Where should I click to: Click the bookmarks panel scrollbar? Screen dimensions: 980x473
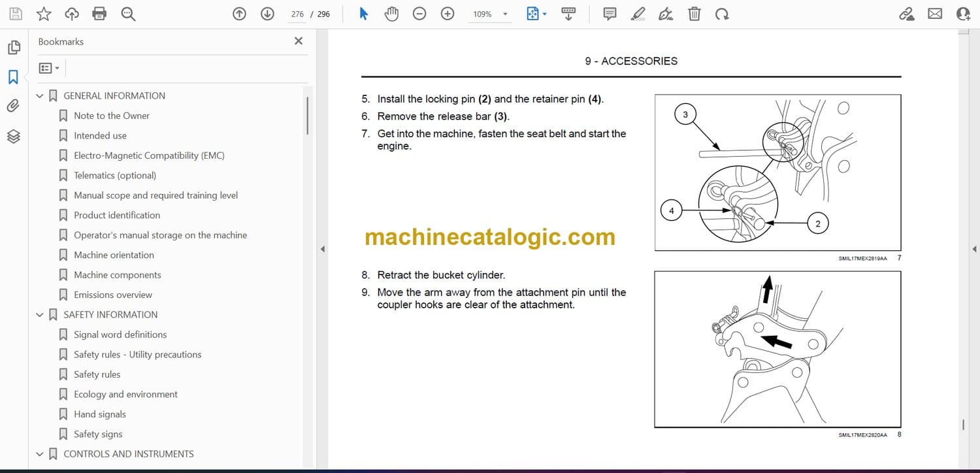[307, 115]
